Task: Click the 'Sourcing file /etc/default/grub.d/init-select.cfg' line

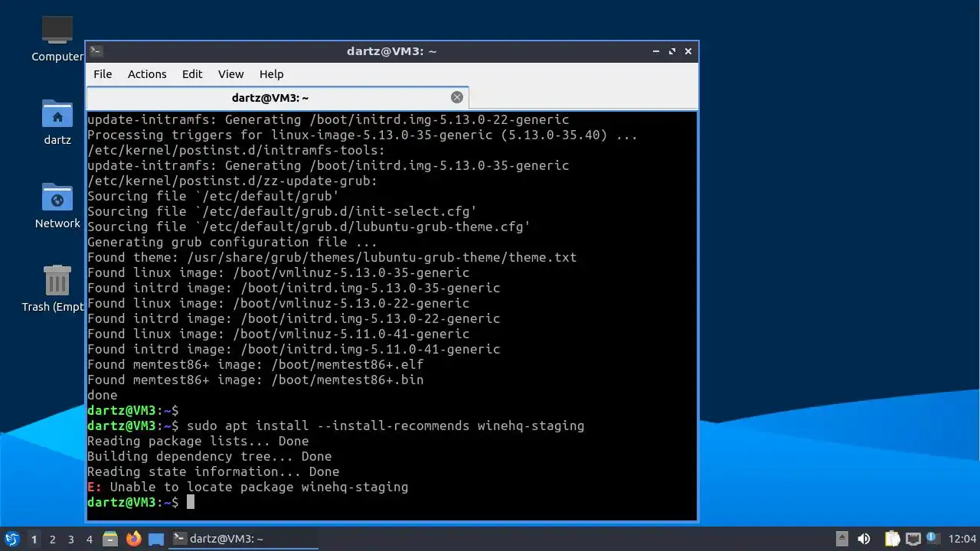Action: (282, 211)
